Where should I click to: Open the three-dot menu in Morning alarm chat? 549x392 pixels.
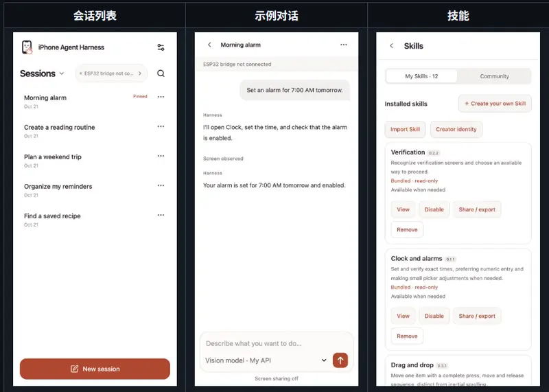tap(344, 45)
